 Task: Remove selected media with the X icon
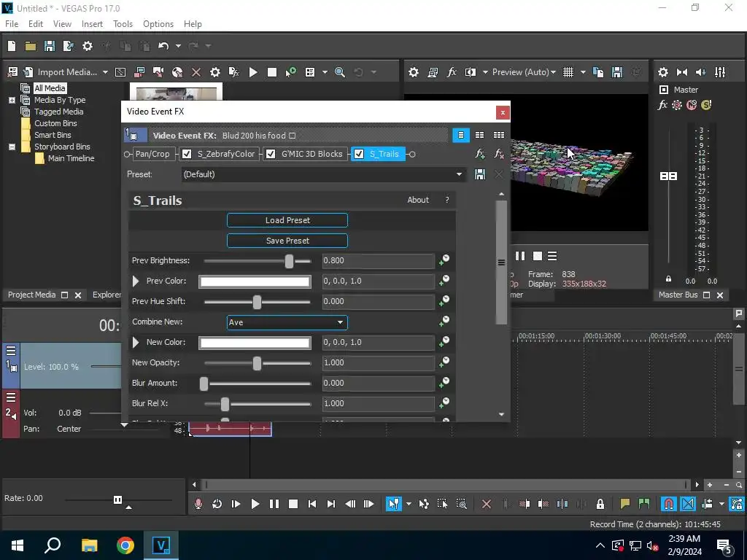(x=196, y=72)
